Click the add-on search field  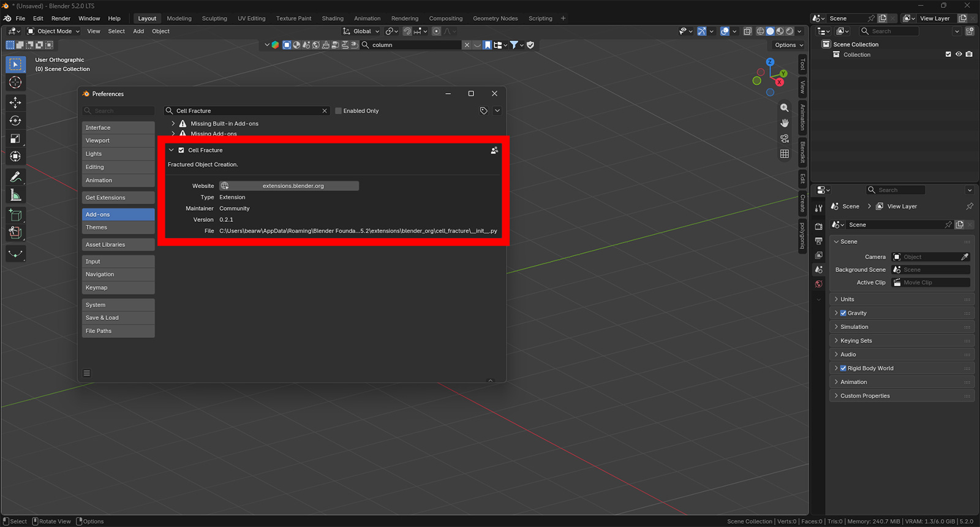click(247, 111)
